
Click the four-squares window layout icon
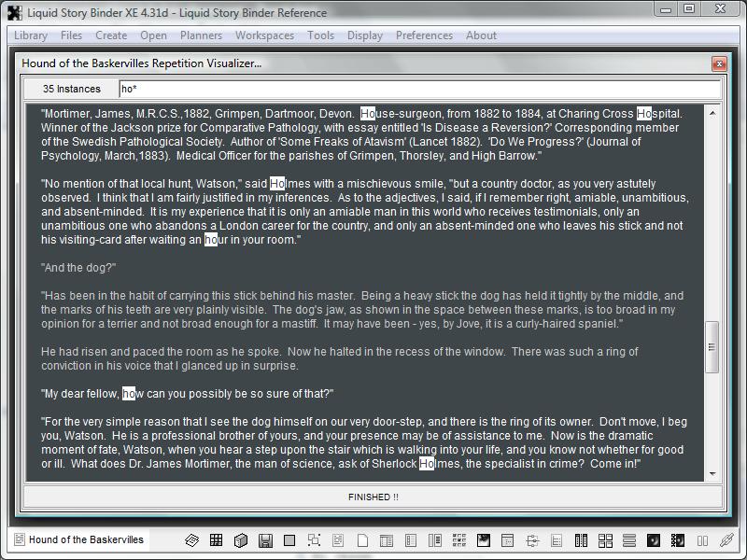tap(605, 540)
